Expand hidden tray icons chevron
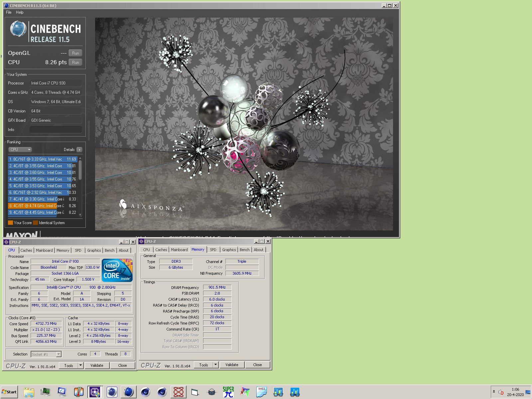This screenshot has height=399, width=532. pyautogui.click(x=494, y=392)
